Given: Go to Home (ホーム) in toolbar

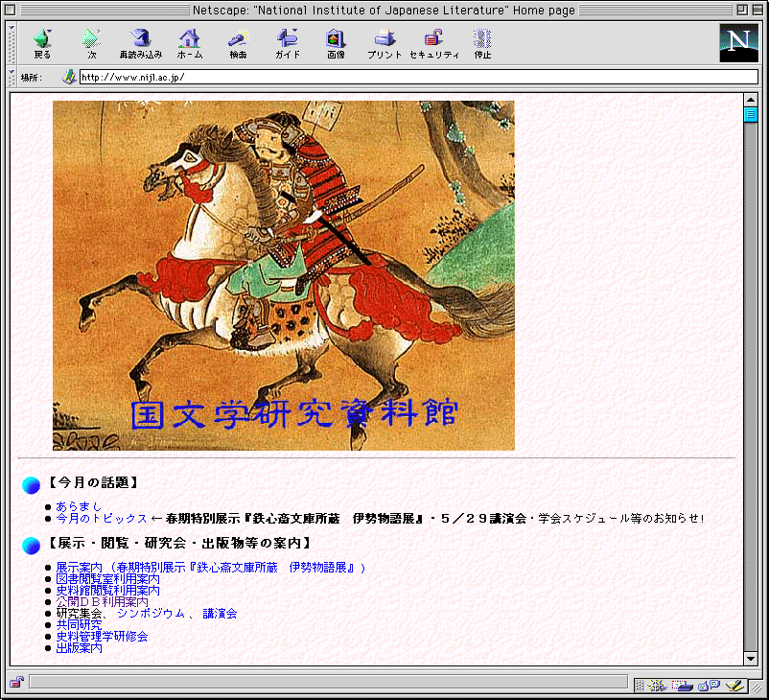Looking at the screenshot, I should pyautogui.click(x=190, y=43).
